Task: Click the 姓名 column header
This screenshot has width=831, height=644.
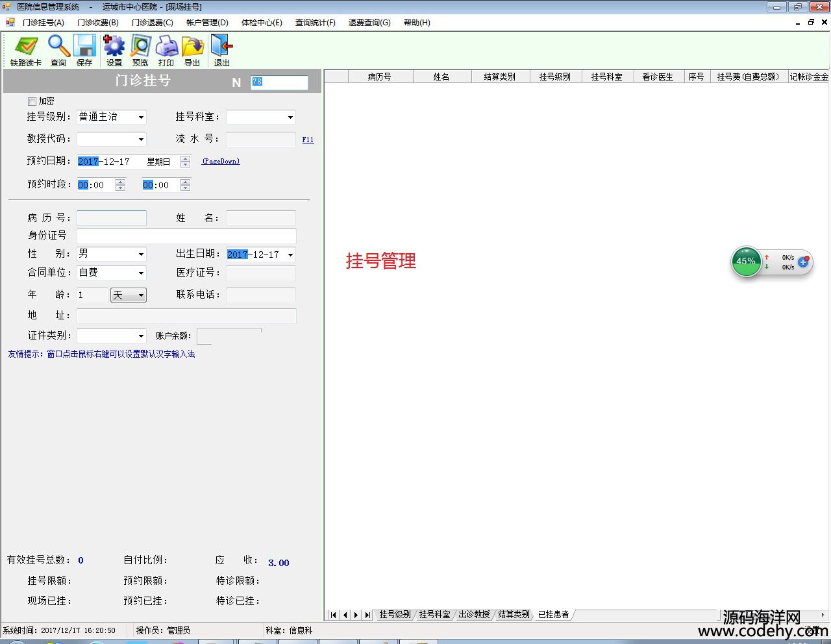Action: [x=441, y=77]
